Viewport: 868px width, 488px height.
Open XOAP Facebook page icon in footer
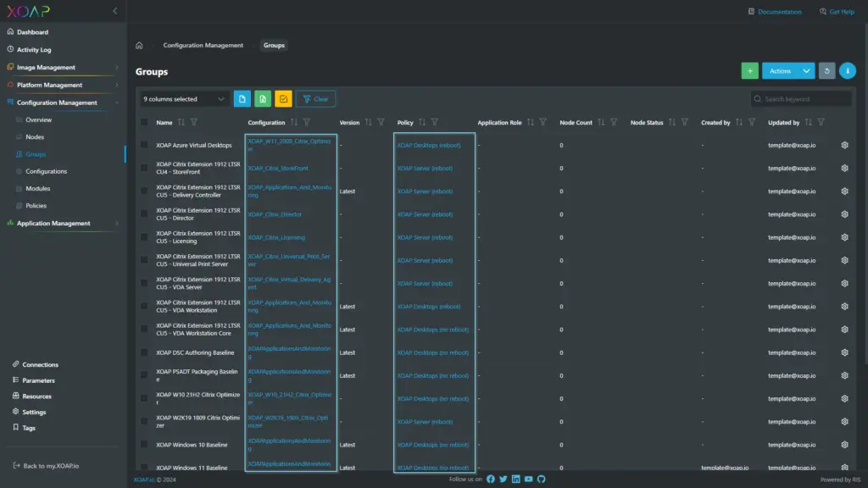pyautogui.click(x=491, y=480)
